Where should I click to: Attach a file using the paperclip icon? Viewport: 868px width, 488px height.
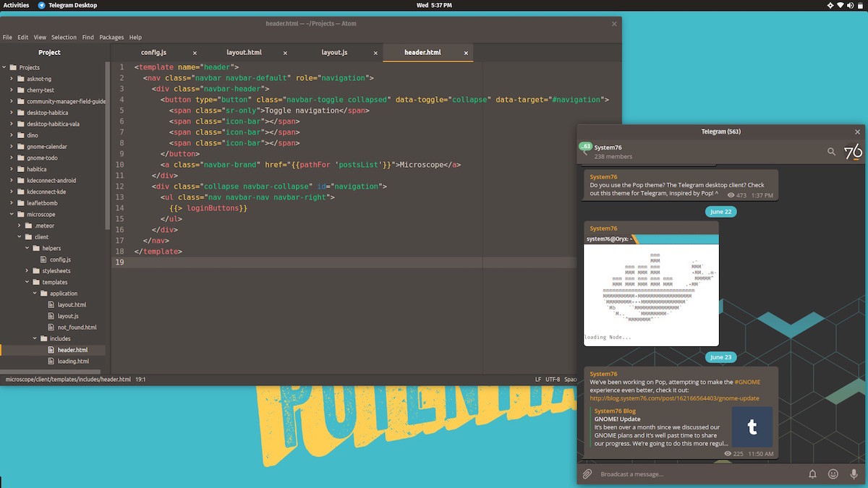pos(587,474)
